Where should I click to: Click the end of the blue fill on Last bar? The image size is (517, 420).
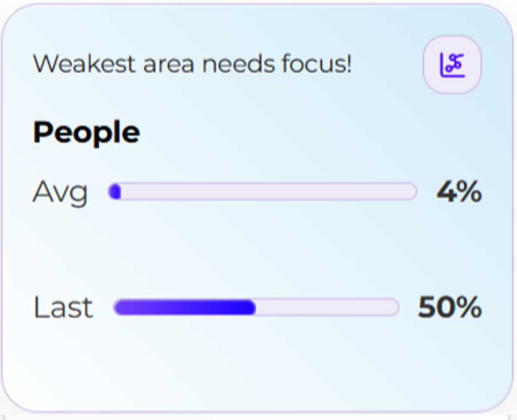[252, 308]
